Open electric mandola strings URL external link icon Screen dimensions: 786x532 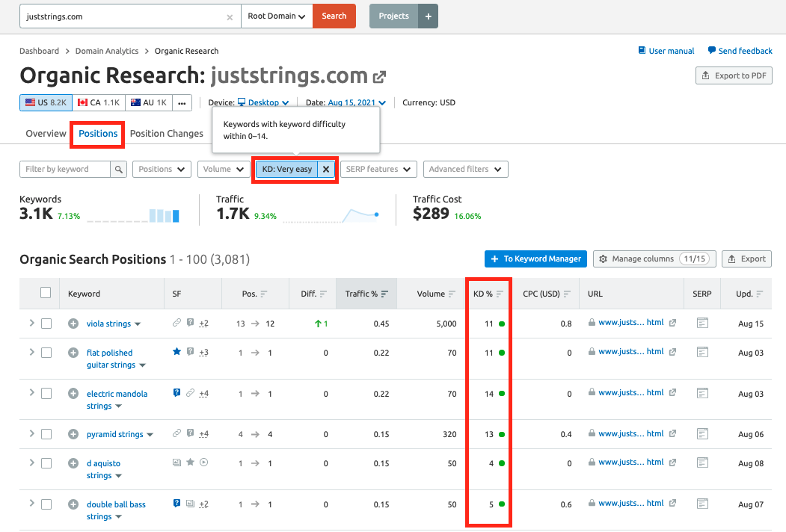coord(673,393)
